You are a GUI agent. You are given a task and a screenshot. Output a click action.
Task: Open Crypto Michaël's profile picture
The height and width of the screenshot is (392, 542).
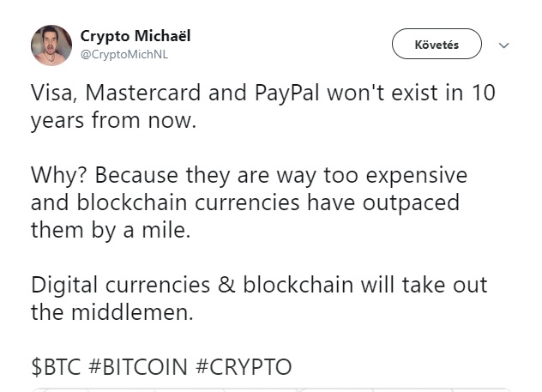51,45
